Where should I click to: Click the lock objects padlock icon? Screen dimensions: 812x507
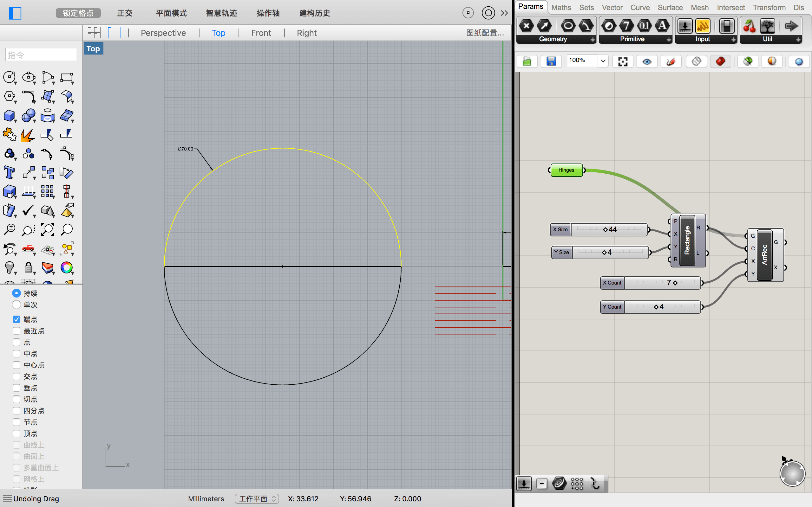pyautogui.click(x=29, y=267)
